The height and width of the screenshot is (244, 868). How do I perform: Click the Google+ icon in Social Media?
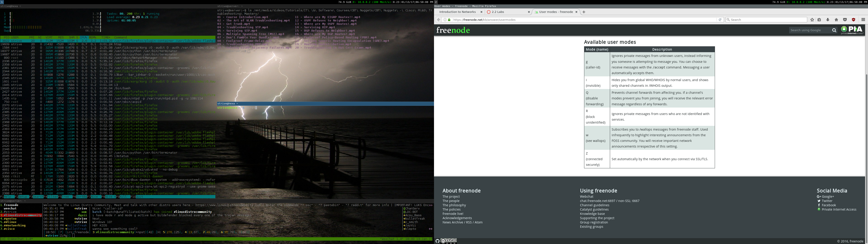(x=819, y=197)
